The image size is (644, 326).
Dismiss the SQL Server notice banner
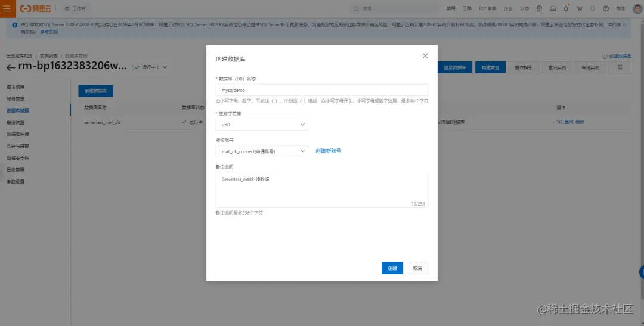625,24
